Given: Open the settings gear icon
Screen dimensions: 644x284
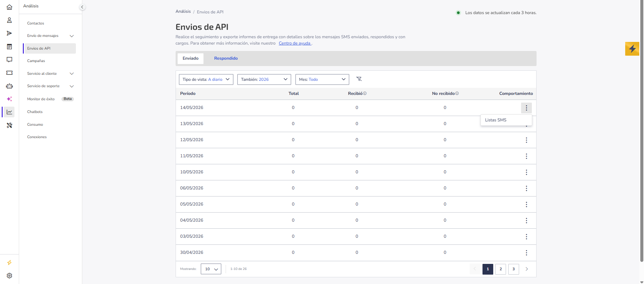Looking at the screenshot, I should pyautogui.click(x=9, y=276).
